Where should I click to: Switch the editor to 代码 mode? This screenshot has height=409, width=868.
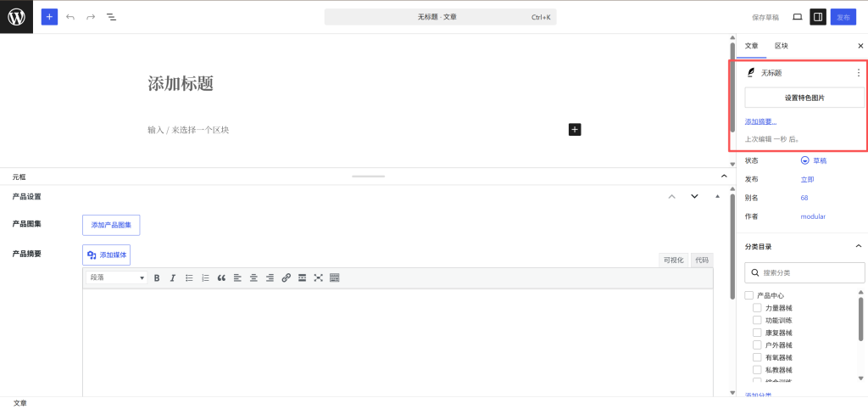pos(702,260)
